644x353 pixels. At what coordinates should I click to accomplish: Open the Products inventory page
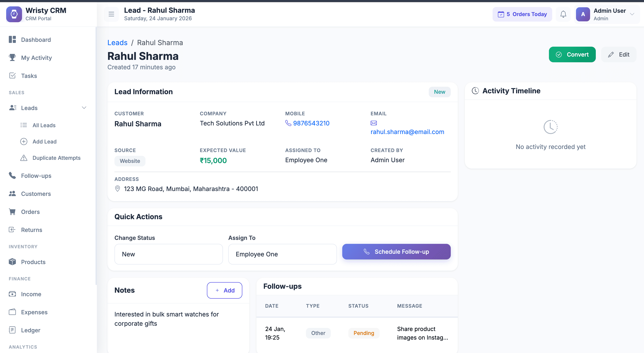click(x=33, y=262)
